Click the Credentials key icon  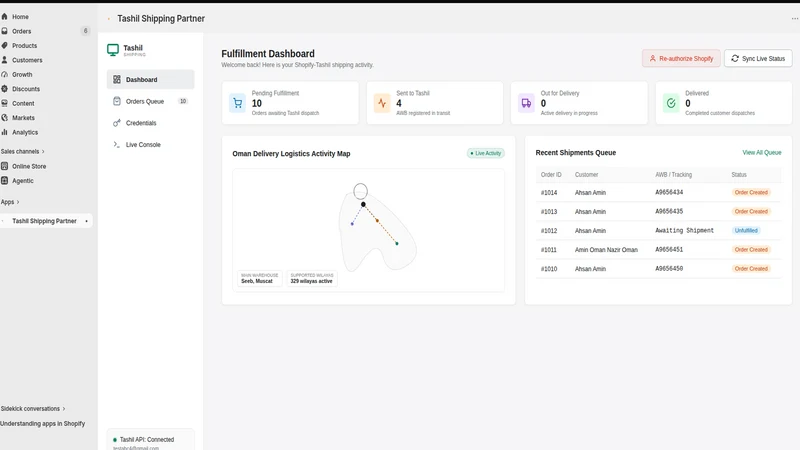(x=117, y=123)
